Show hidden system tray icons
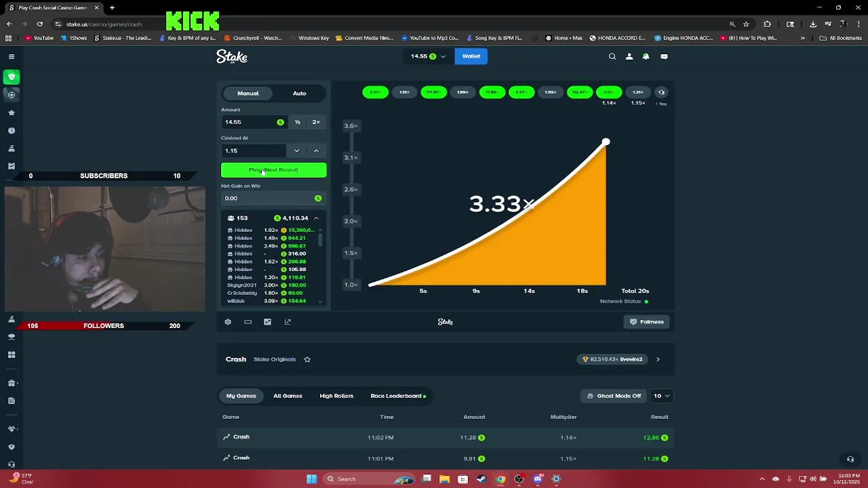The height and width of the screenshot is (488, 868). (x=762, y=479)
